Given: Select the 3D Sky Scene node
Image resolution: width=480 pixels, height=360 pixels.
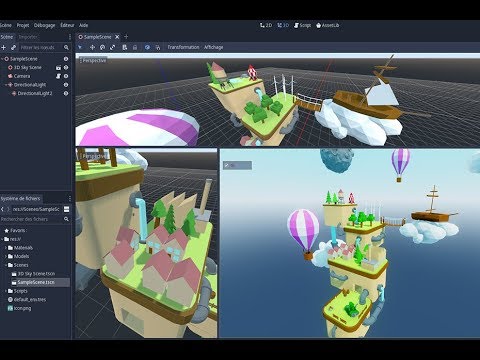Looking at the screenshot, I should coord(28,68).
